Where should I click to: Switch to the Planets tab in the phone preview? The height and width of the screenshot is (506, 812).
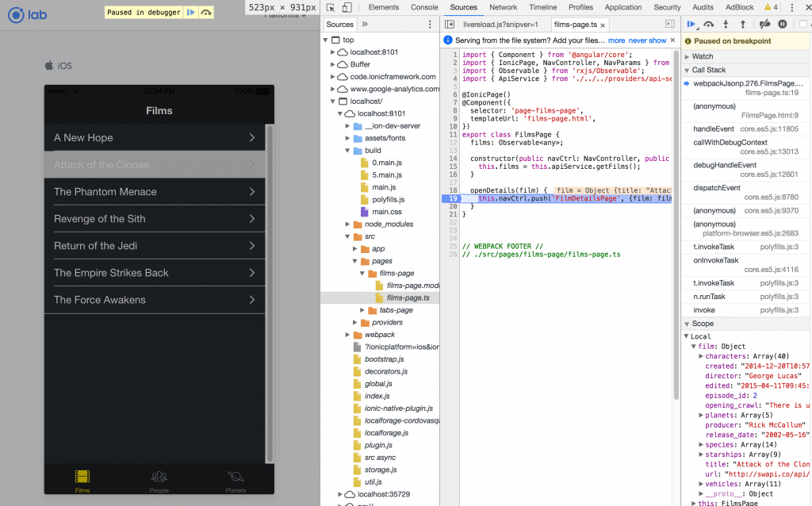[x=236, y=481]
